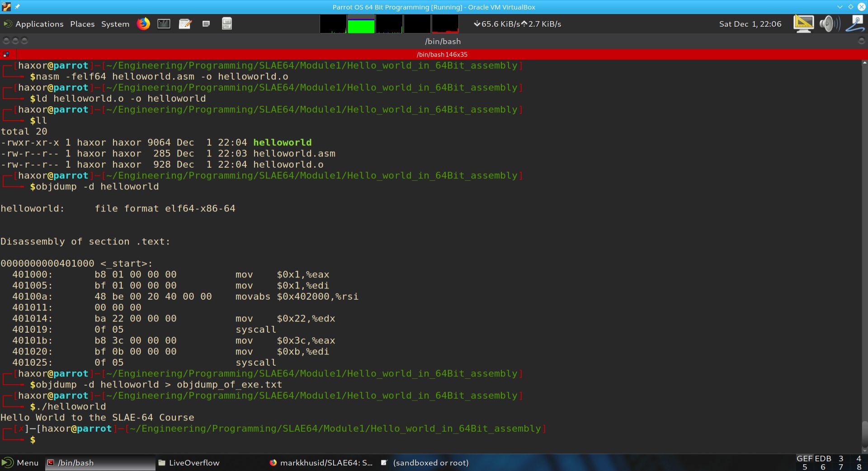Switch to workspace 6

tap(823, 467)
